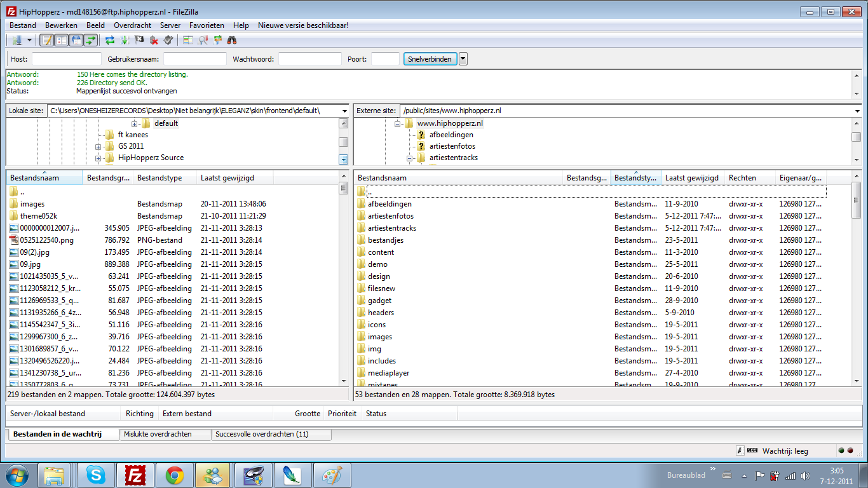Open Paint from the taskbar
Viewport: 868px width, 488px height.
coord(332,475)
